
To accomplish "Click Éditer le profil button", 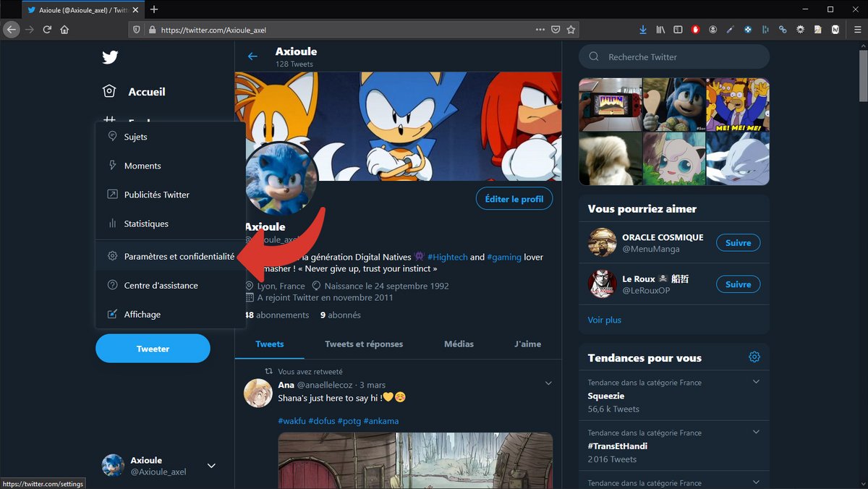I will pyautogui.click(x=514, y=199).
